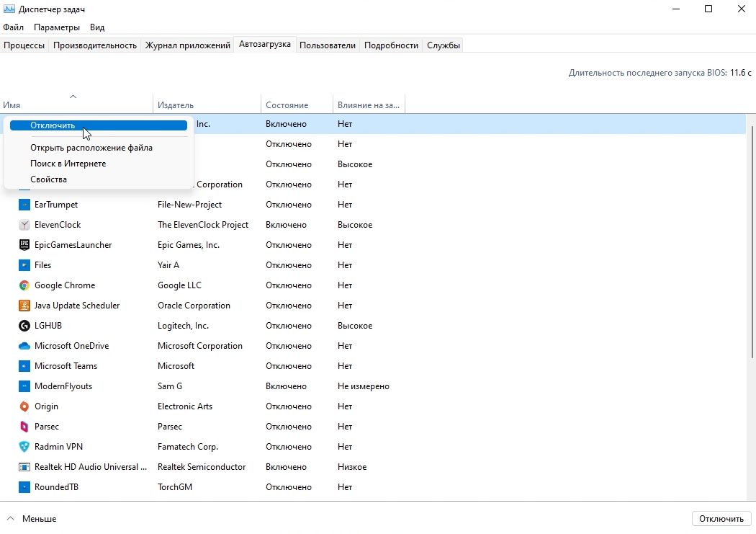This screenshot has width=756, height=534.
Task: Sort by the Влияние на за... column header
Action: 369,104
